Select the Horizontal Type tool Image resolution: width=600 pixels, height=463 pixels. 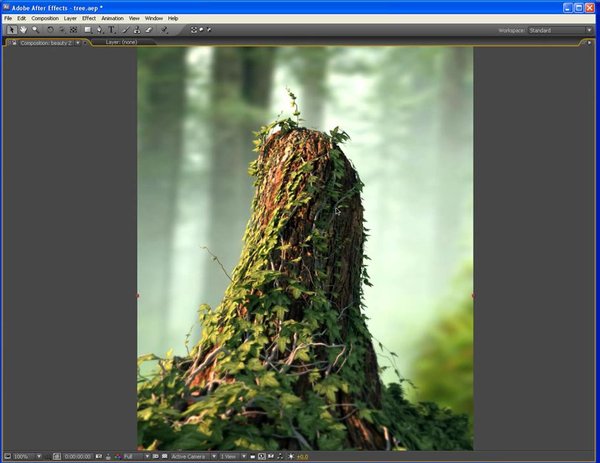111,30
